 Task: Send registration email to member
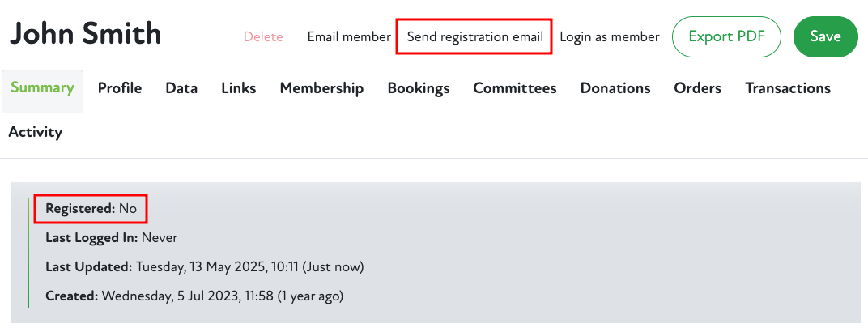click(474, 37)
